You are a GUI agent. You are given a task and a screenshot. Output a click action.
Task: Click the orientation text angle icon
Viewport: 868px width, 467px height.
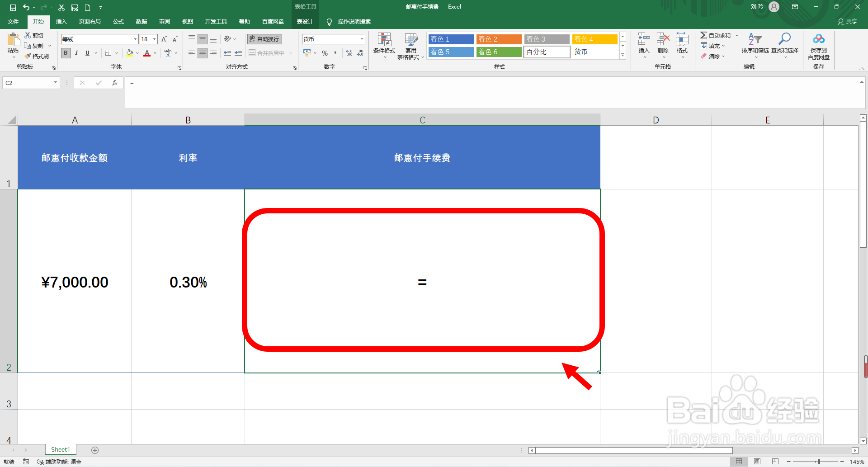pyautogui.click(x=228, y=39)
